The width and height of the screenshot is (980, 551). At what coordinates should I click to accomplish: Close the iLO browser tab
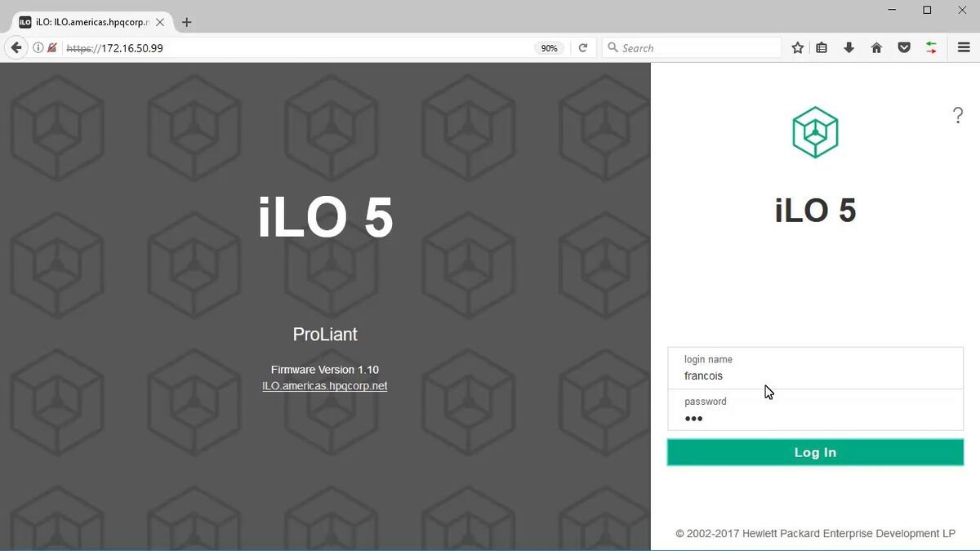160,22
